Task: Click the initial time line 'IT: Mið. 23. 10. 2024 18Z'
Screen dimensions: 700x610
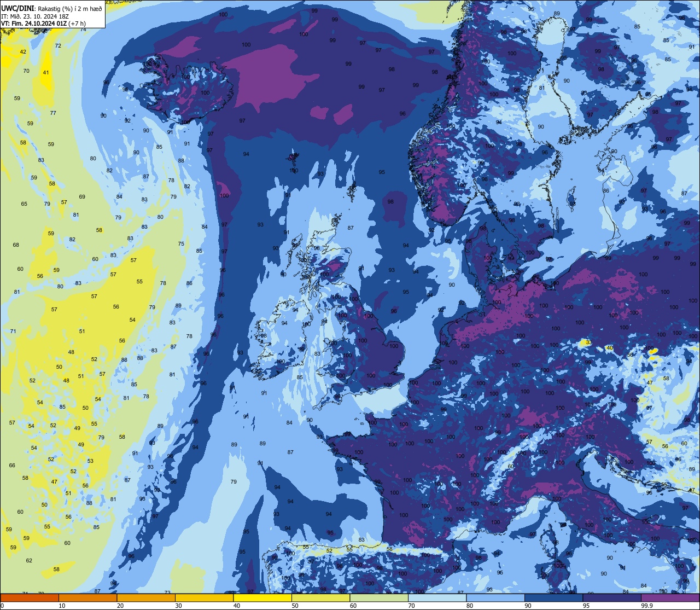Action: click(x=34, y=16)
